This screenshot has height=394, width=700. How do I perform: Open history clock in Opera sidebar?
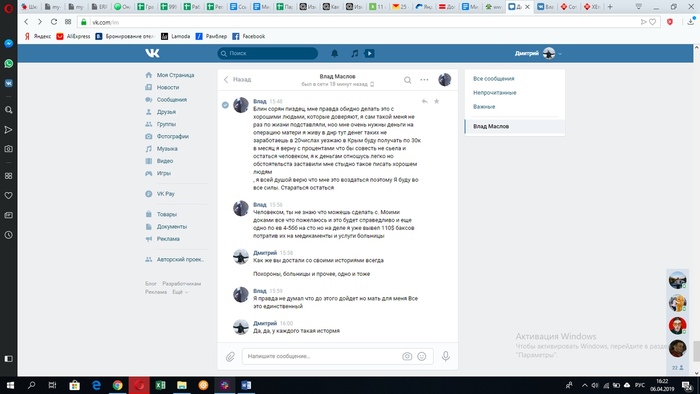8,235
